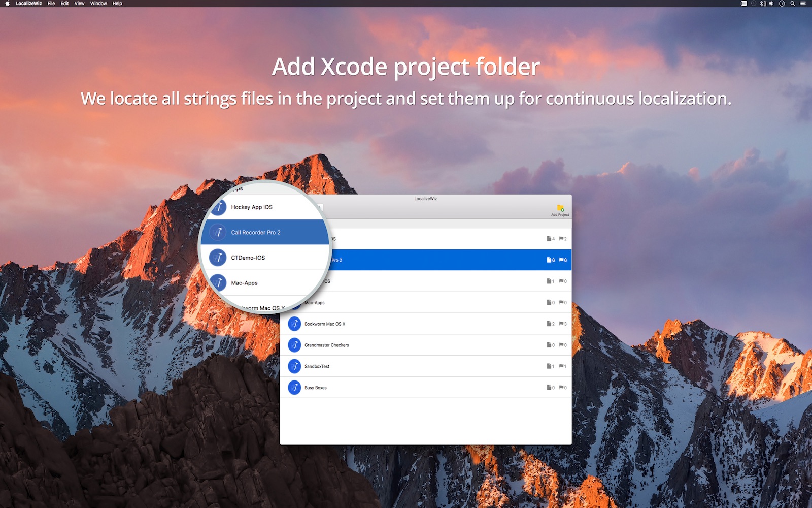Select the "Busy Boxes" project name
812x508 pixels.
tap(316, 388)
